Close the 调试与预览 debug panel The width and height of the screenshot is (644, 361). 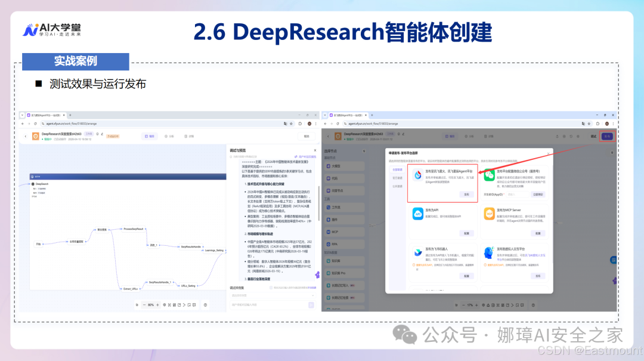[x=315, y=150]
